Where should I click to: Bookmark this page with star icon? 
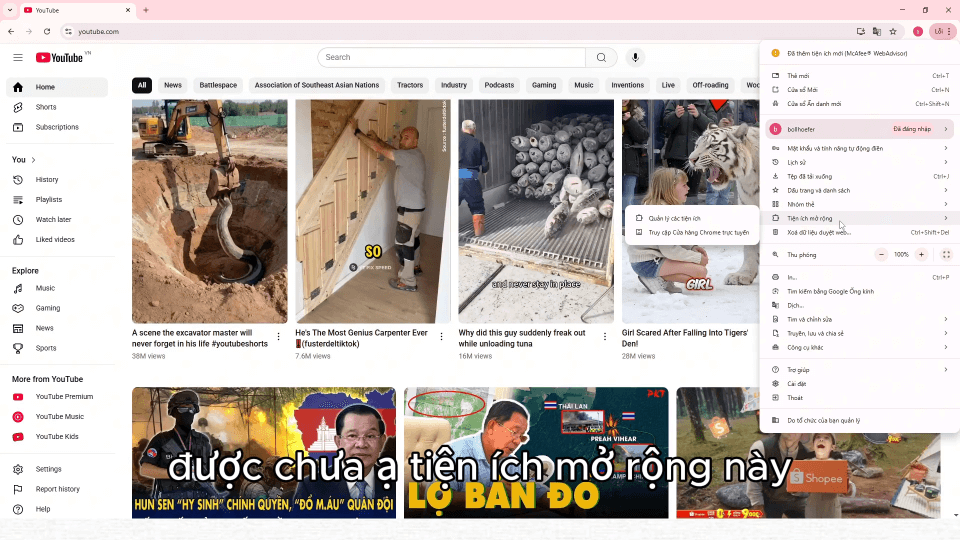893,31
